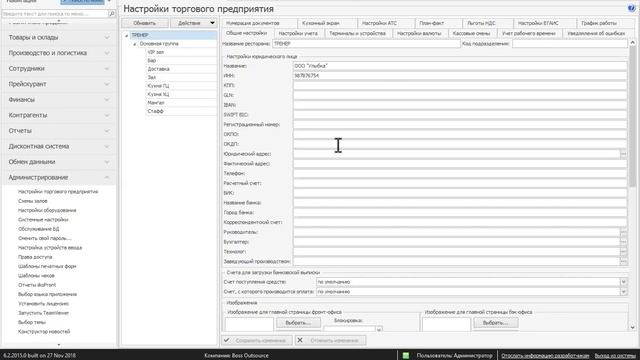
Task: Open Счет, с которого производится оплата dropdown
Action: 623,292
